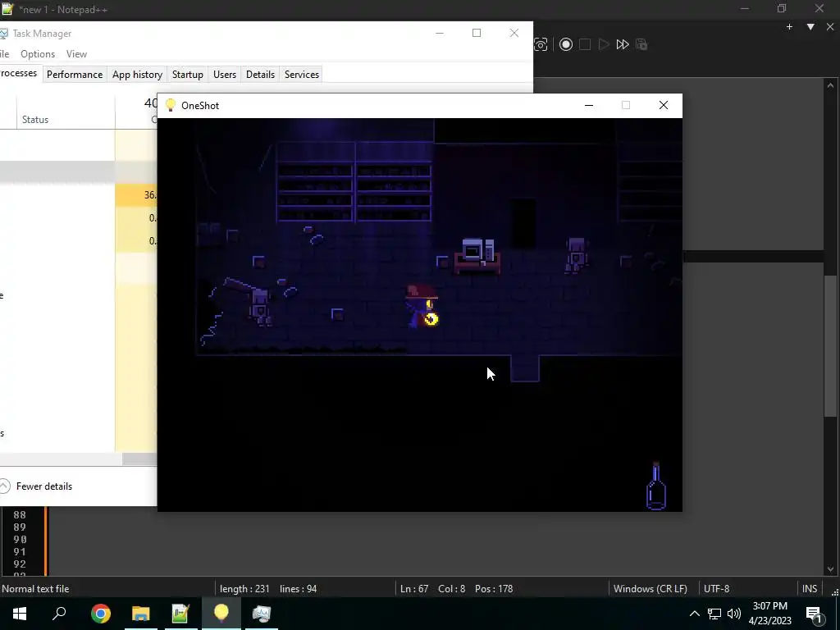Click the Windows (CR LF) status bar field
Viewport: 840px width, 630px height.
651,589
